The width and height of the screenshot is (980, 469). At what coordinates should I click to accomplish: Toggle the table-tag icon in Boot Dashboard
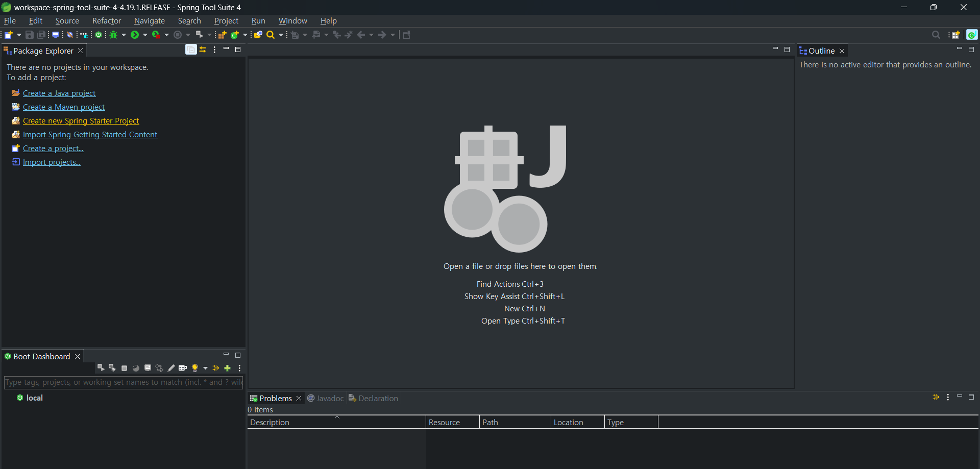[x=183, y=368]
